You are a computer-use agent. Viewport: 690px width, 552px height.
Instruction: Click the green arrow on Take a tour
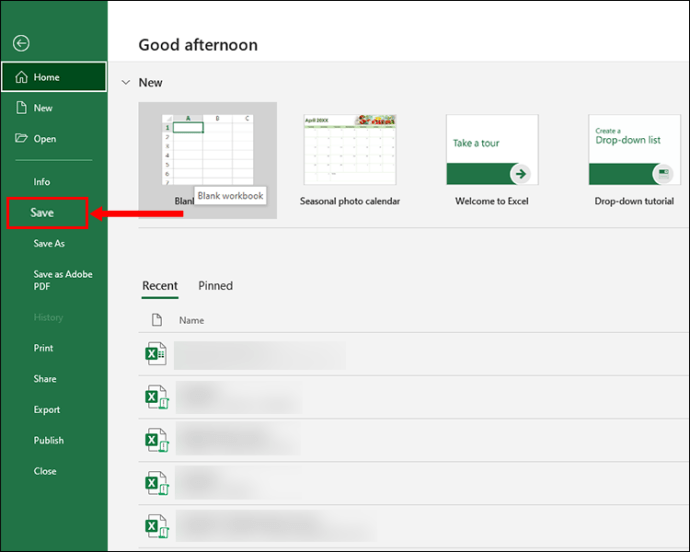tap(521, 174)
